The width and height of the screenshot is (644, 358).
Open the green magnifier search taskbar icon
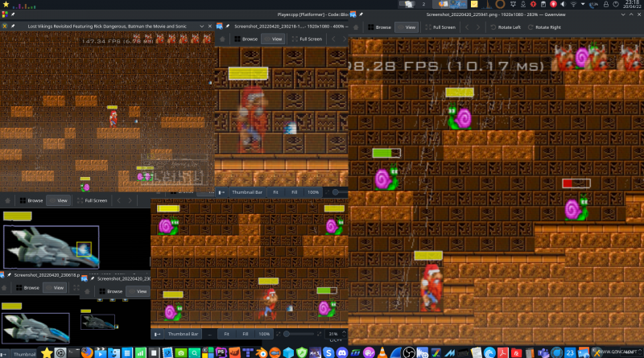[194, 352]
